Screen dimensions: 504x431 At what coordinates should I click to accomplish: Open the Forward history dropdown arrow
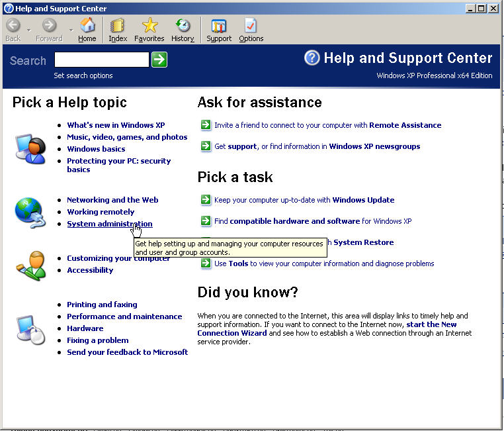point(71,30)
